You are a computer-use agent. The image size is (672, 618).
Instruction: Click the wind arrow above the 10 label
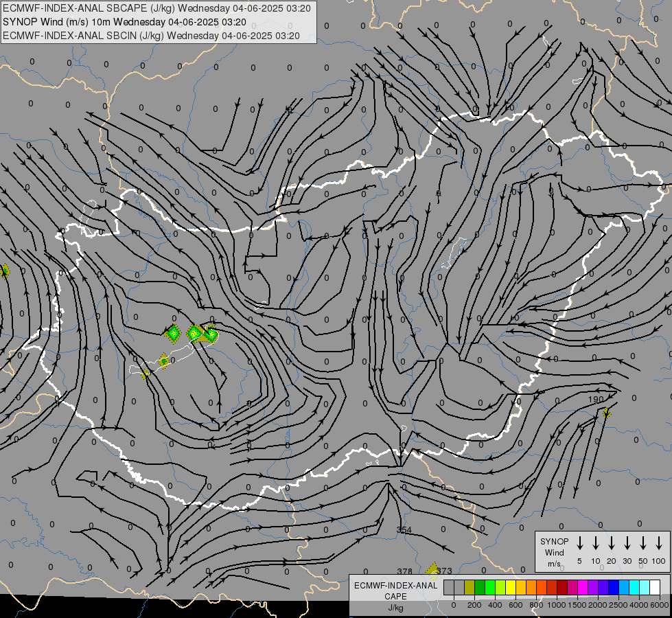pos(596,543)
